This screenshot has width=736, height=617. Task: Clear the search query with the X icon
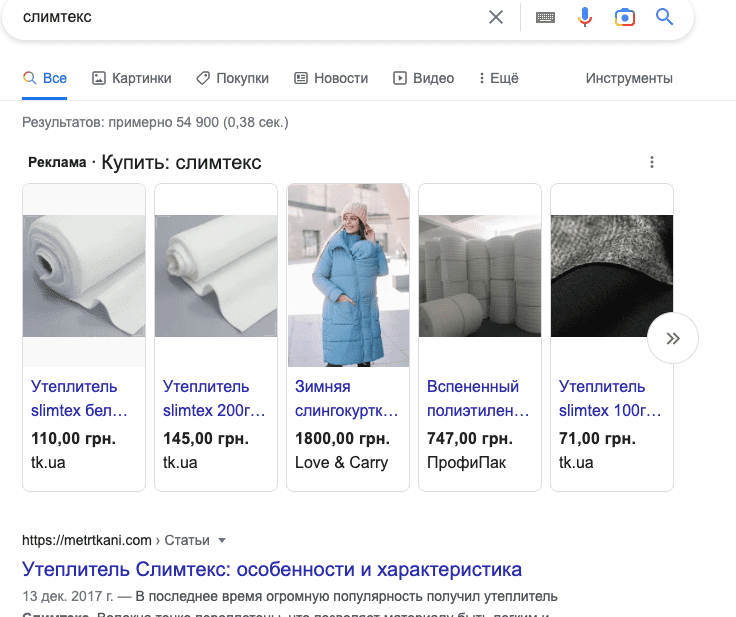pos(496,17)
